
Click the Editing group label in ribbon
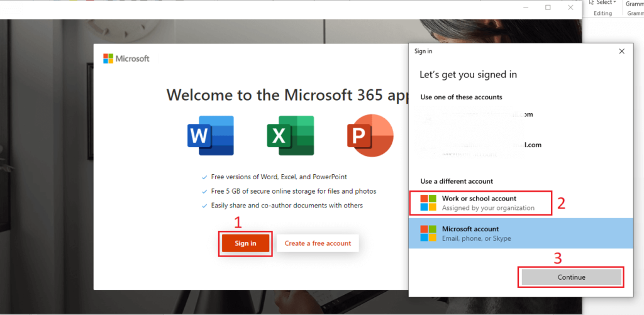pos(603,14)
